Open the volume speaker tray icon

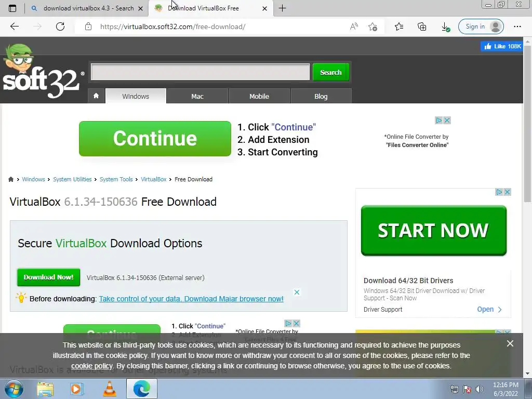coord(480,389)
